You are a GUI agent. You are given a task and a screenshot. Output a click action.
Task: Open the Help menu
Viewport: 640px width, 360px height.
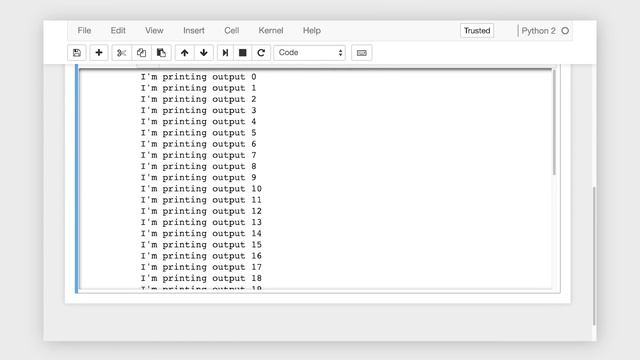pos(311,31)
